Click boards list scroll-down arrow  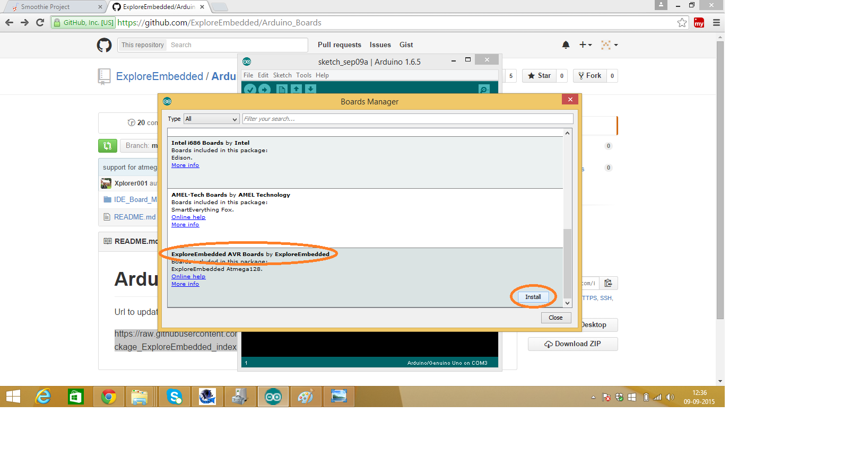pyautogui.click(x=567, y=303)
